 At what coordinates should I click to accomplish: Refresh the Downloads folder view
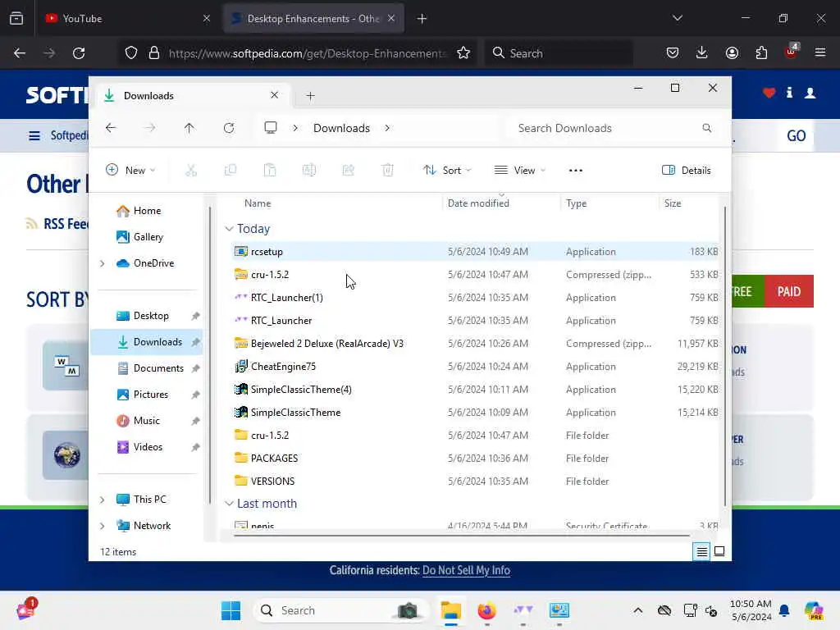pos(229,128)
